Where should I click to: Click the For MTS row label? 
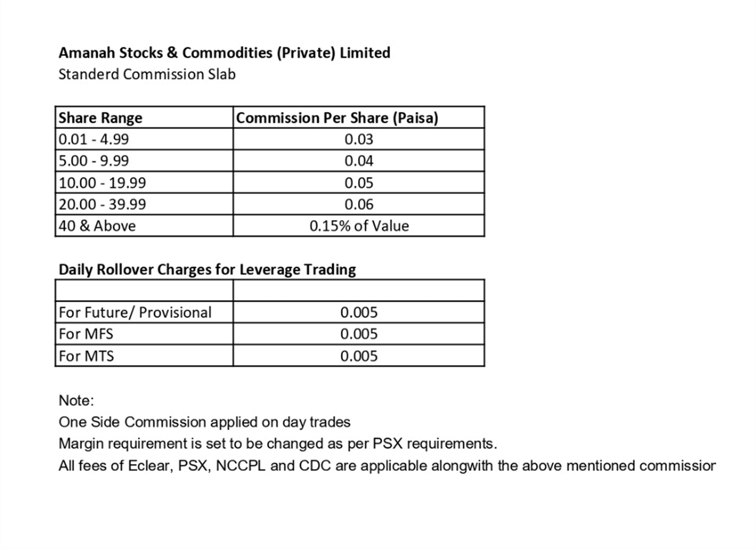(86, 356)
